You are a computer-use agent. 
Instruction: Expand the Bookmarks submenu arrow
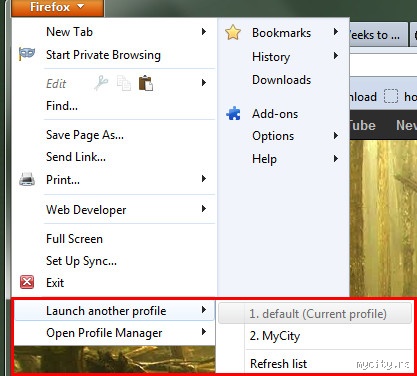[x=336, y=32]
